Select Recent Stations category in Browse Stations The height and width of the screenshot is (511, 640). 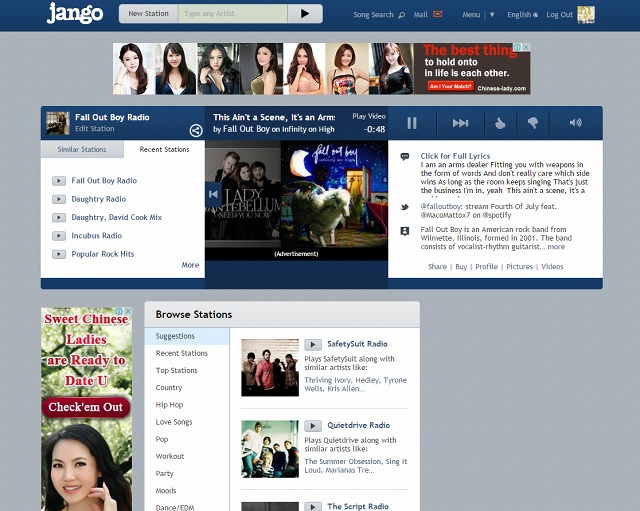182,353
